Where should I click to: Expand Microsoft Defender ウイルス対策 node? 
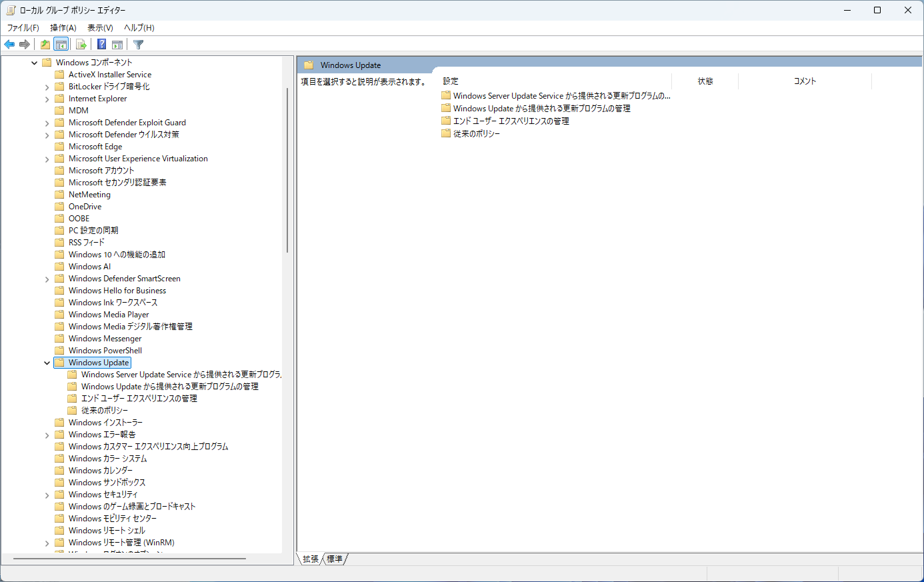(47, 135)
